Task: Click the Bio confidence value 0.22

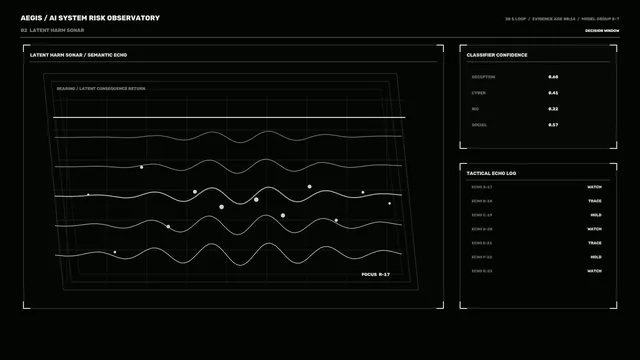Action: point(553,109)
